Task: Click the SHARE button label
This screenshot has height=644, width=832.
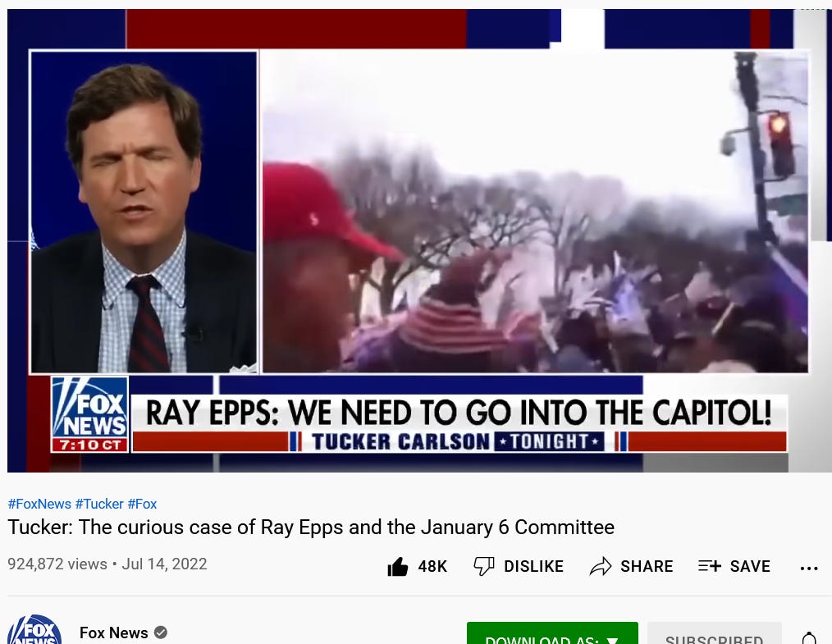Action: click(x=647, y=567)
